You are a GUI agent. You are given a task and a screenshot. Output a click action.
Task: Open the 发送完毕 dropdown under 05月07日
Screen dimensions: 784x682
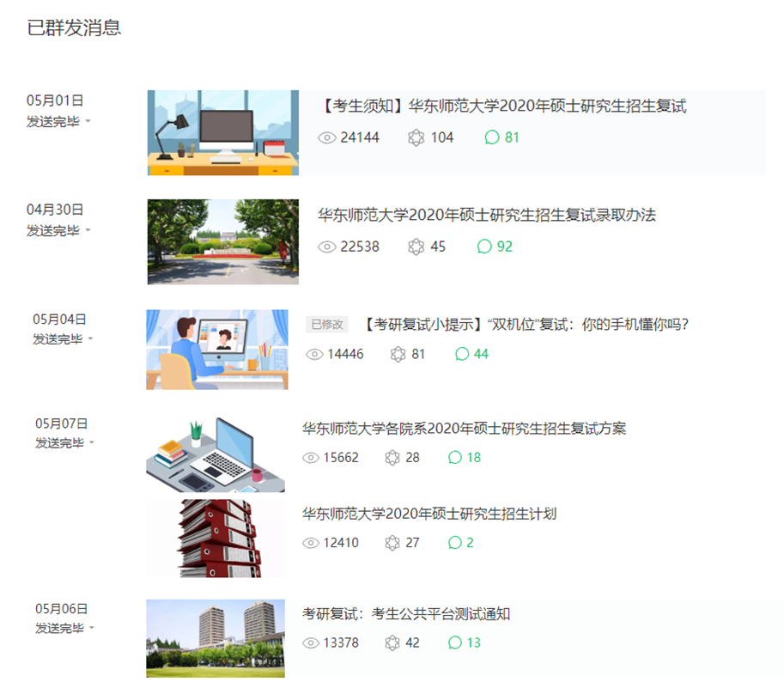(92, 442)
